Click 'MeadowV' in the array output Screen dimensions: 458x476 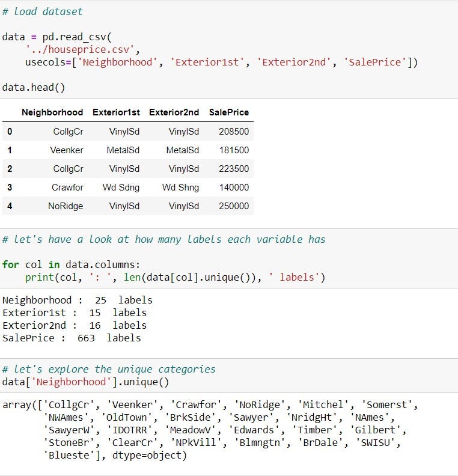190,430
